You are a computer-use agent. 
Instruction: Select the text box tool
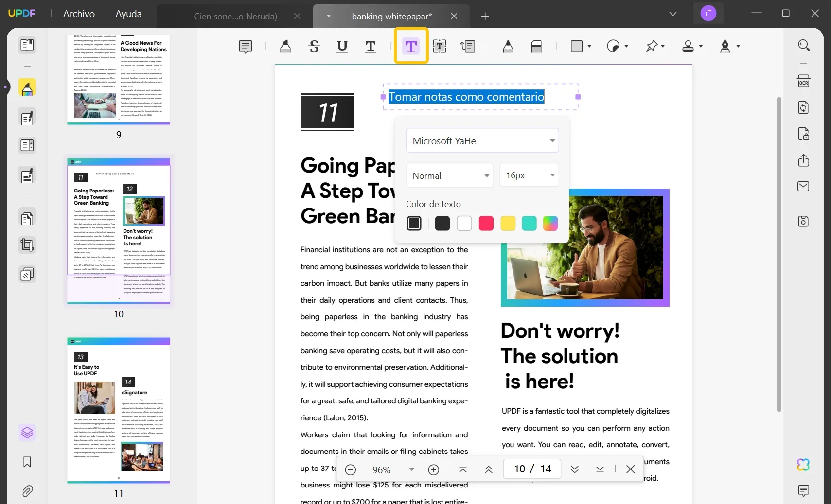[440, 47]
